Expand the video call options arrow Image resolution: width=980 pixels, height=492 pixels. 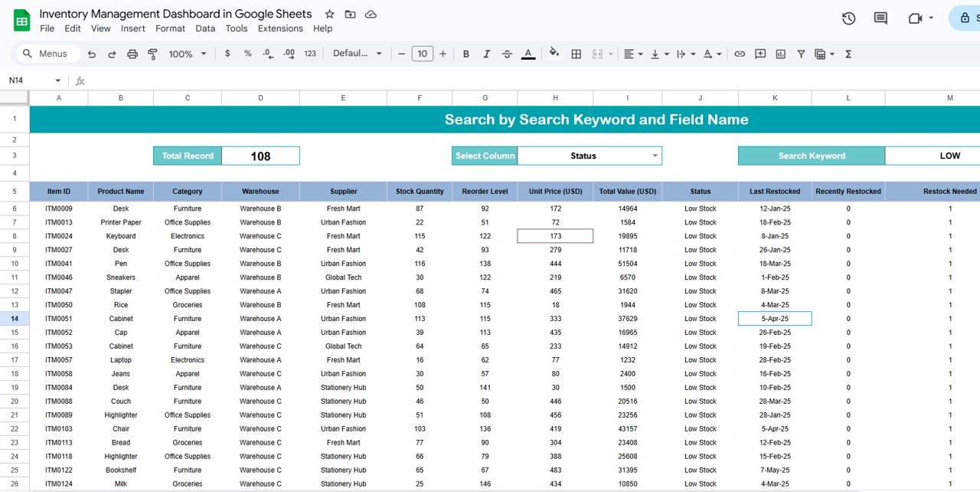[931, 18]
